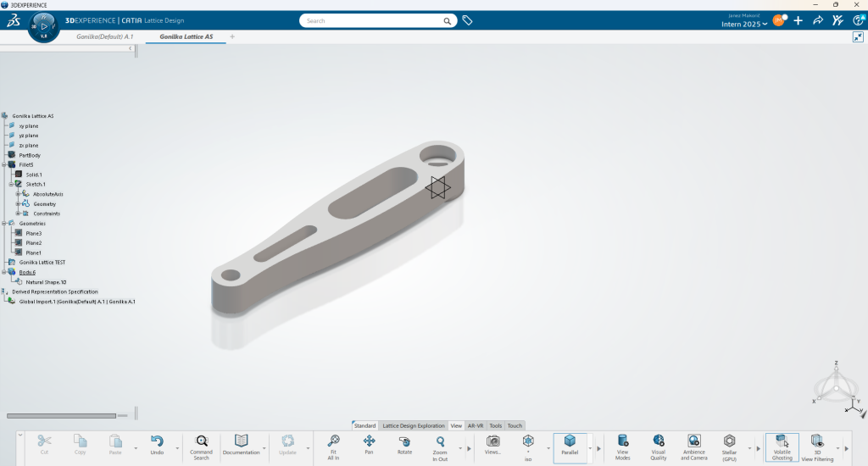868x466 pixels.
Task: Click the Undo icon in the action bar
Action: [x=157, y=441]
